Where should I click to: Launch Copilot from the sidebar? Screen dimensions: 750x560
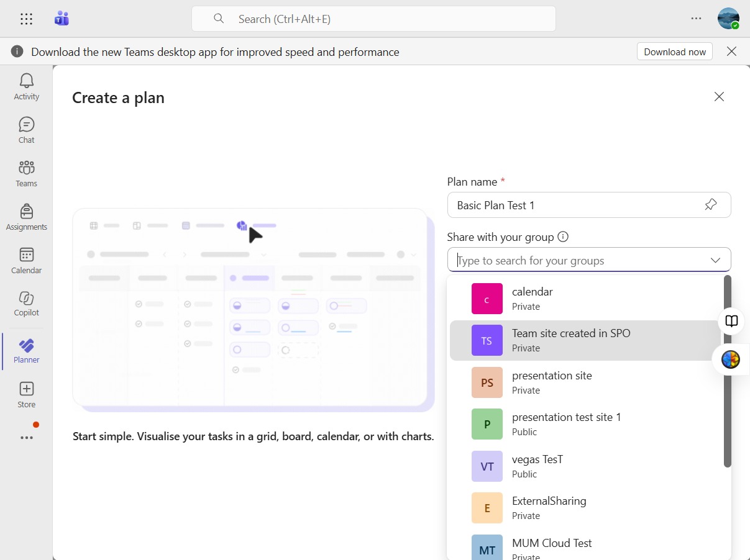click(26, 303)
